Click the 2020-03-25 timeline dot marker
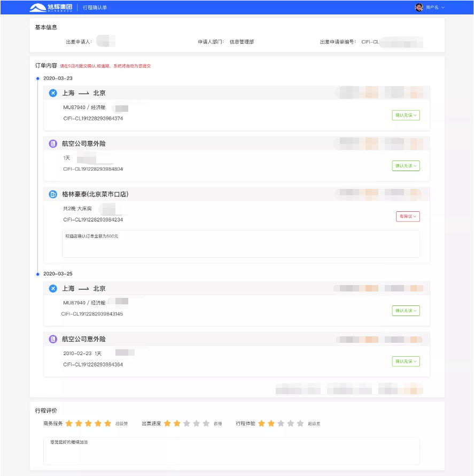This screenshot has width=474, height=476. pyautogui.click(x=37, y=274)
